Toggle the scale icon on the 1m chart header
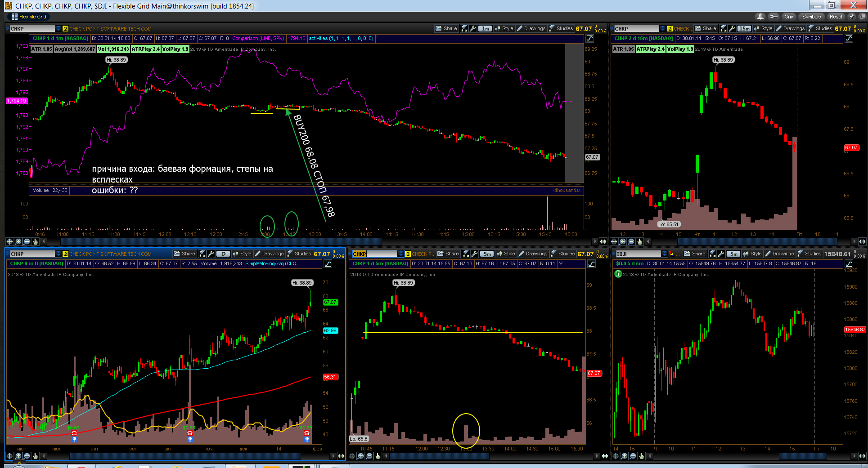The height and width of the screenshot is (468, 868). [589, 39]
